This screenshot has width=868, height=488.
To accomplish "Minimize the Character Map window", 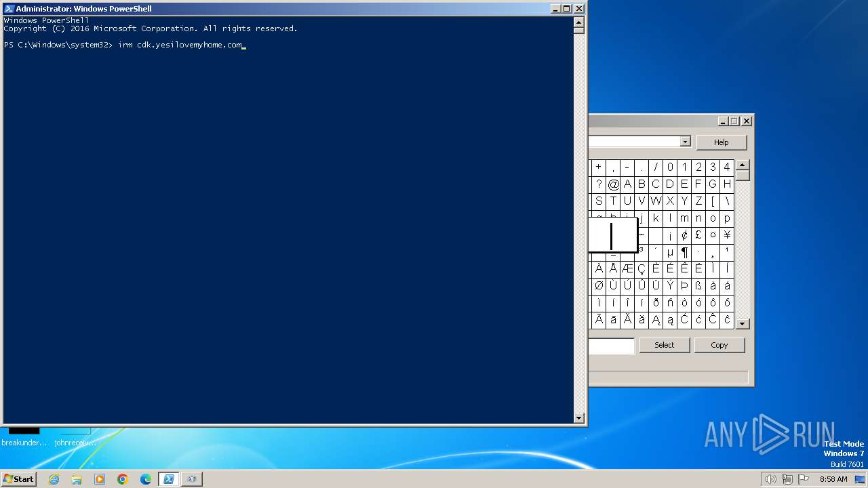I will point(723,121).
